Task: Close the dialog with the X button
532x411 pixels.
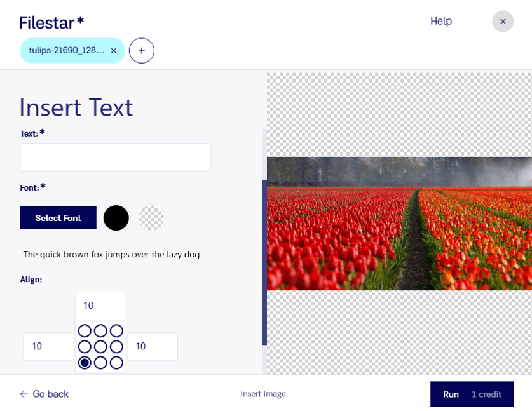Action: click(503, 22)
